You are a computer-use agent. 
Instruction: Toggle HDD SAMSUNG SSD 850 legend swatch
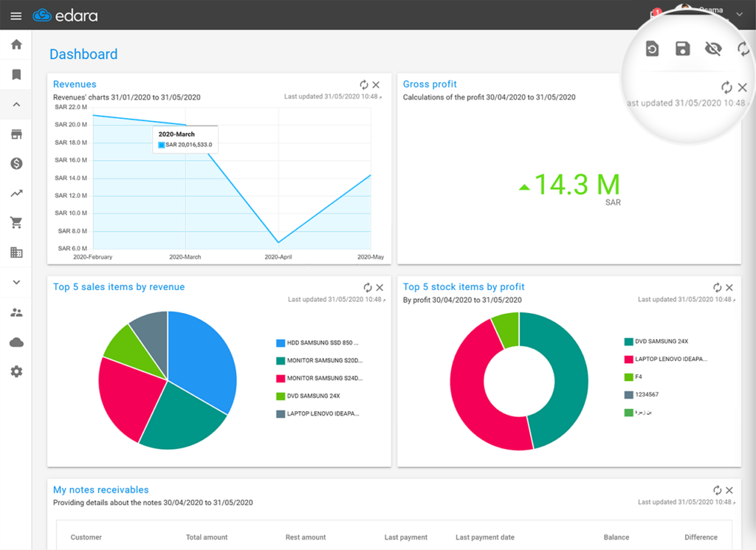(x=280, y=343)
